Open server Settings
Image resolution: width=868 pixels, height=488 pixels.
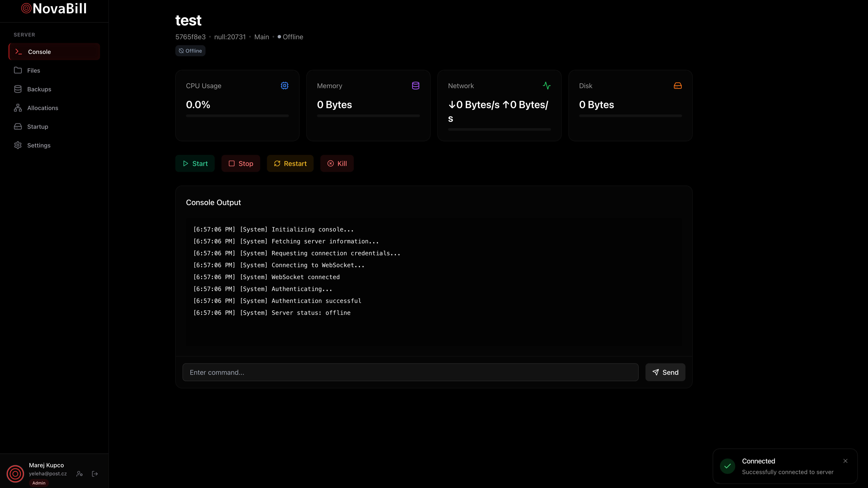point(39,145)
